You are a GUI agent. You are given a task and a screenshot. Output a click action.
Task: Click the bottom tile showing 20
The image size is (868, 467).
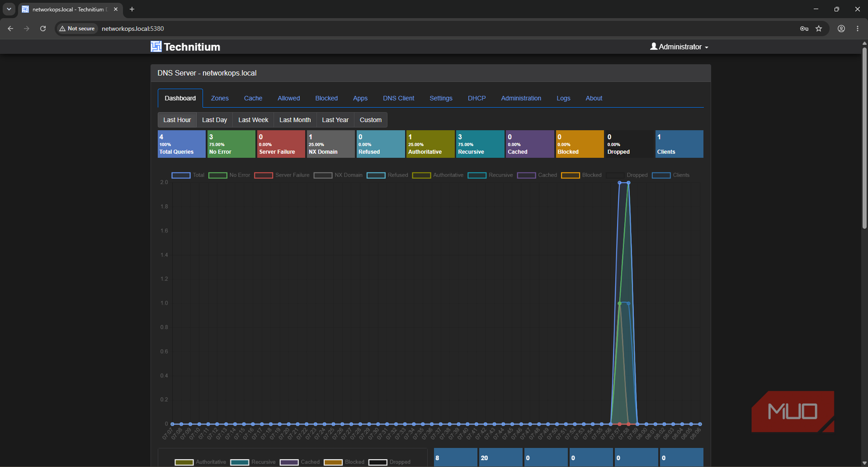pos(500,458)
